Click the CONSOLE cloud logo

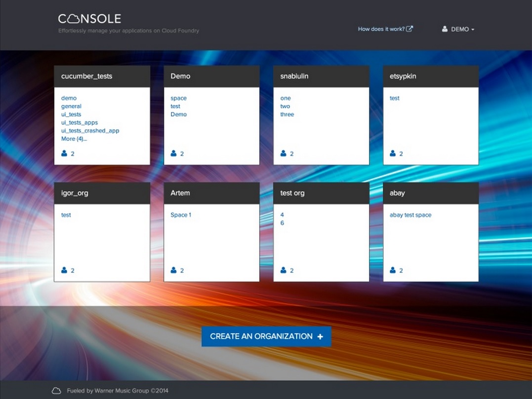pos(89,19)
